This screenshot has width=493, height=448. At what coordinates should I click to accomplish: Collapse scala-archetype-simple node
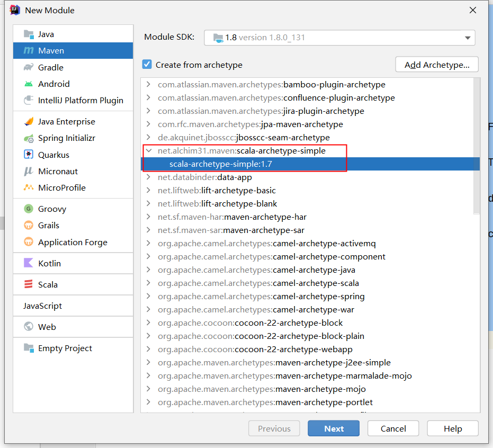tap(148, 150)
